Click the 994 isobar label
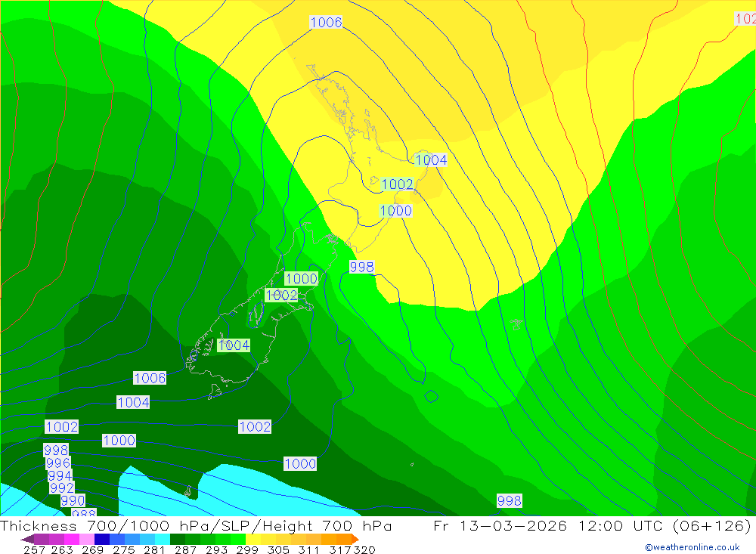Viewport: 756px width, 554px height. point(60,476)
